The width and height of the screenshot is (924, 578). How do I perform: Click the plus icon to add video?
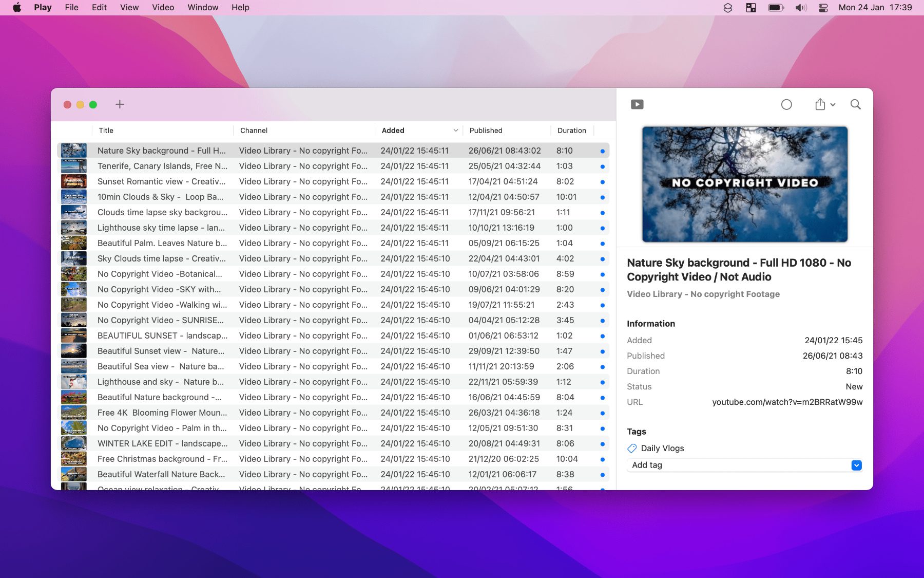click(120, 104)
